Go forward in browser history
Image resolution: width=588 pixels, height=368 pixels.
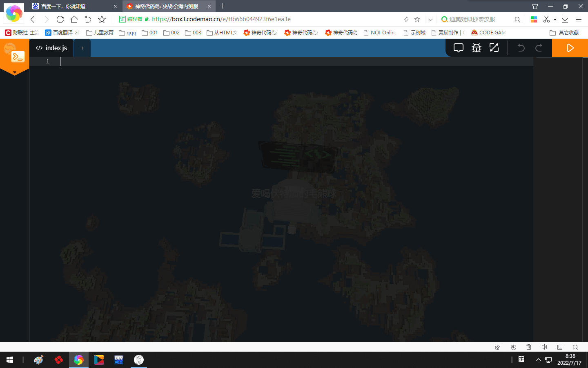[x=46, y=19]
